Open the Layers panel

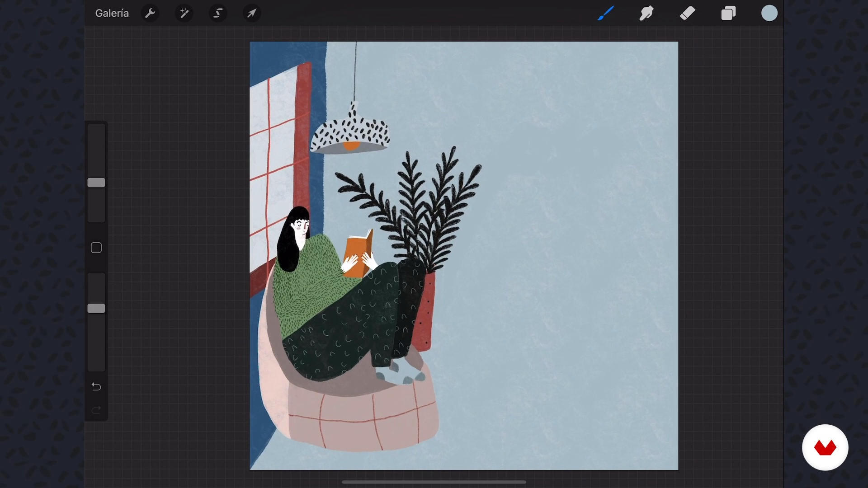coord(728,14)
